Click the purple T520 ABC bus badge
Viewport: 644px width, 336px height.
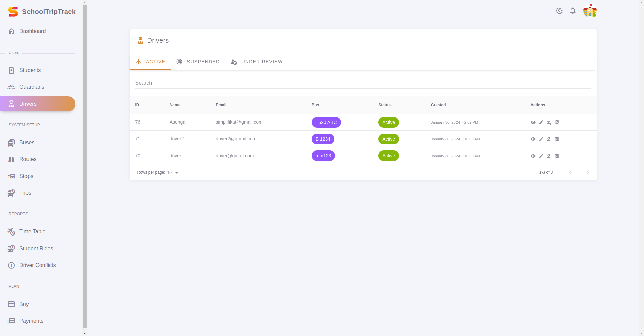[x=326, y=122]
